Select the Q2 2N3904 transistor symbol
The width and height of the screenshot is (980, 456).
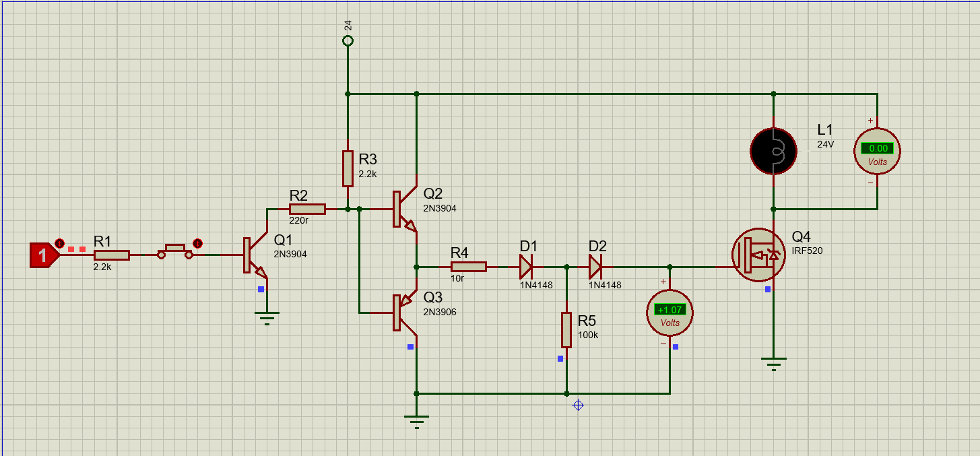click(403, 209)
